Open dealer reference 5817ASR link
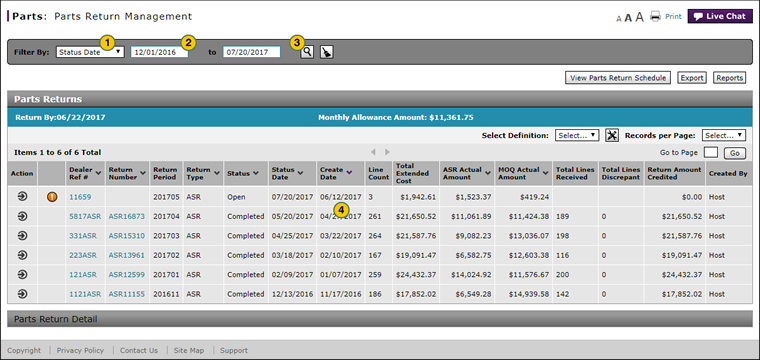Viewport: 760px width, 360px height. click(85, 217)
